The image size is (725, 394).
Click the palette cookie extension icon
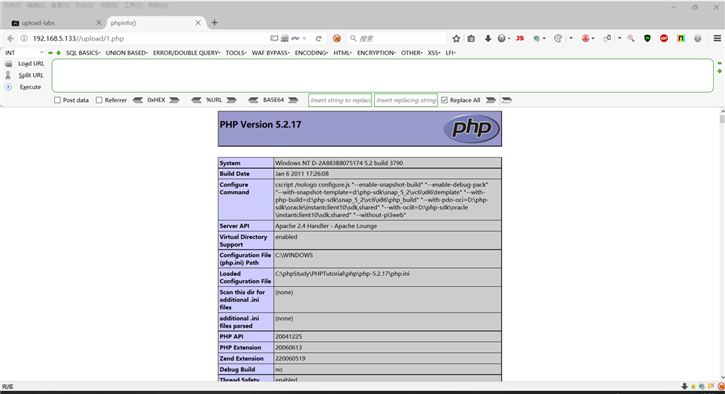point(558,38)
